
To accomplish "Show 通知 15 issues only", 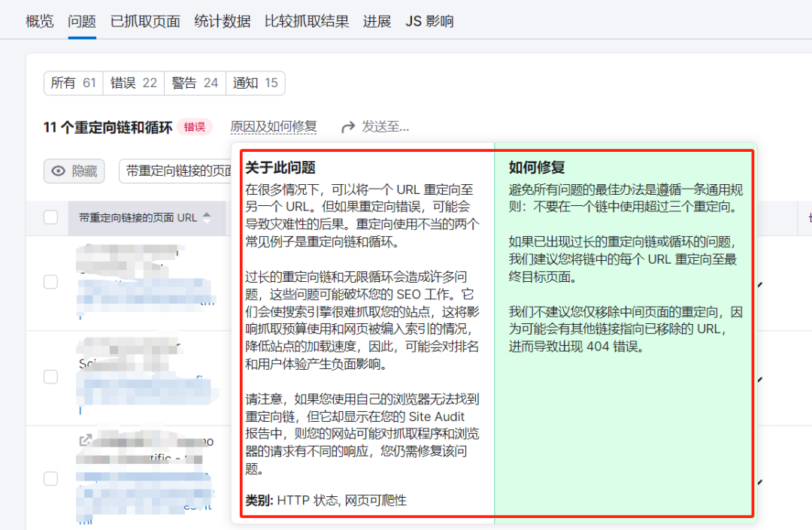I will point(255,83).
